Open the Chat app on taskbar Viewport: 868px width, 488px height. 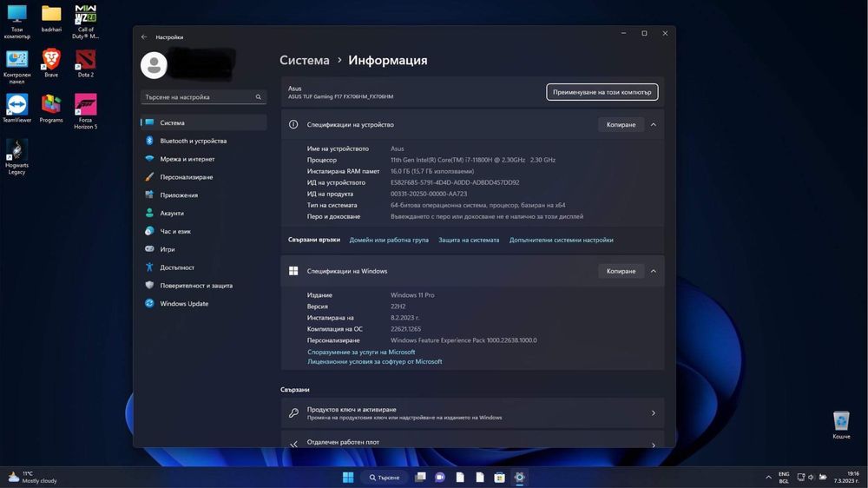(x=440, y=478)
